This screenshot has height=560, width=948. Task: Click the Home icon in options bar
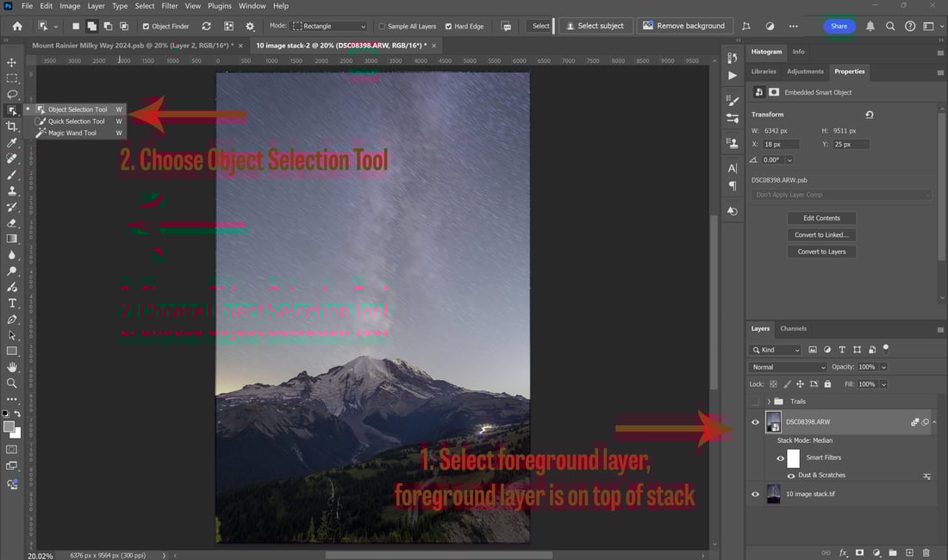click(x=17, y=26)
